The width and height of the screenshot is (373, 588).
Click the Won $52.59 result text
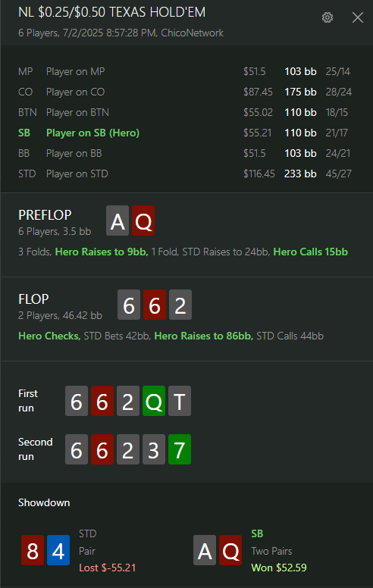pyautogui.click(x=279, y=568)
